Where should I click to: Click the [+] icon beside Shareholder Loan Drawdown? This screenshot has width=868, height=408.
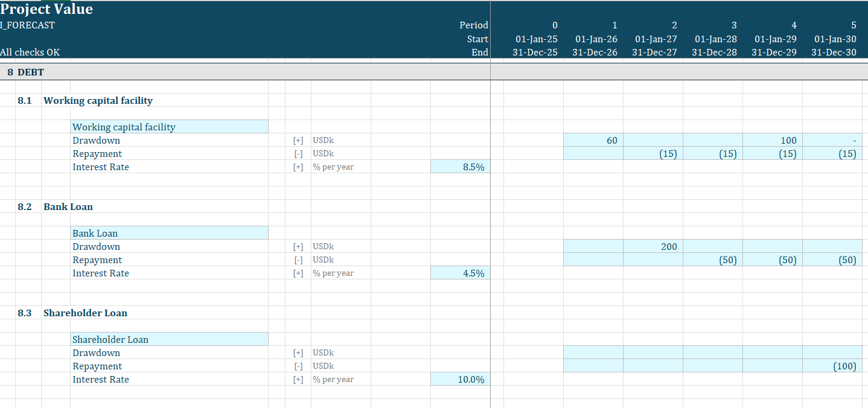(x=298, y=352)
